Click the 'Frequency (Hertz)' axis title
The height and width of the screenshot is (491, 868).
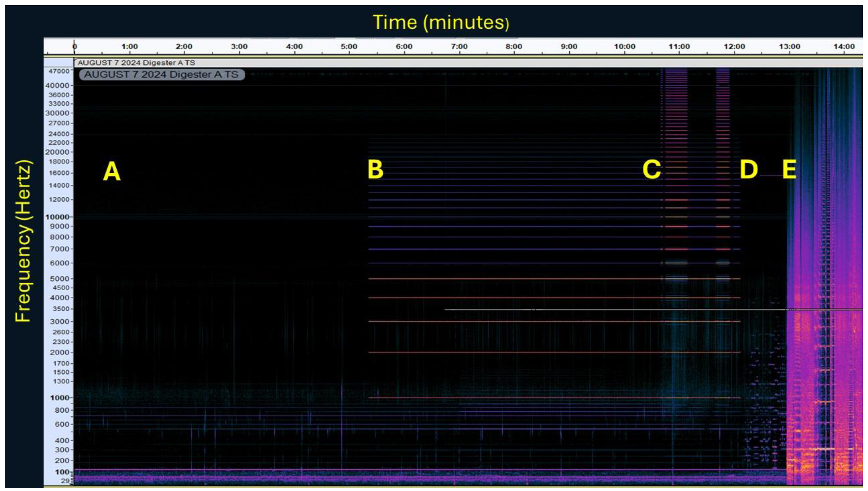(23, 241)
